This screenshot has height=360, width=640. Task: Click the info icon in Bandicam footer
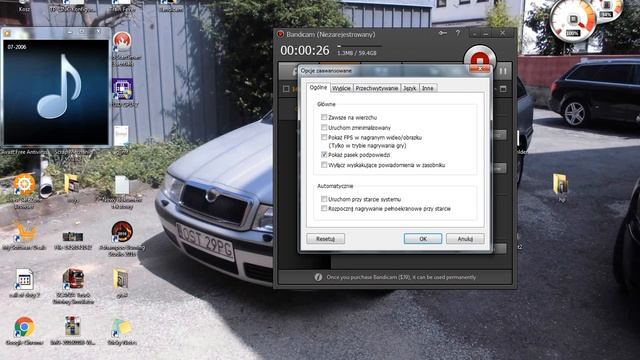click(x=318, y=277)
